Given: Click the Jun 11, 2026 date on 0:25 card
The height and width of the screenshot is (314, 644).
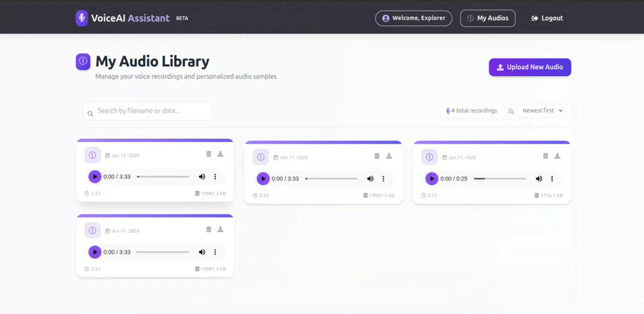Looking at the screenshot, I should pos(459,158).
